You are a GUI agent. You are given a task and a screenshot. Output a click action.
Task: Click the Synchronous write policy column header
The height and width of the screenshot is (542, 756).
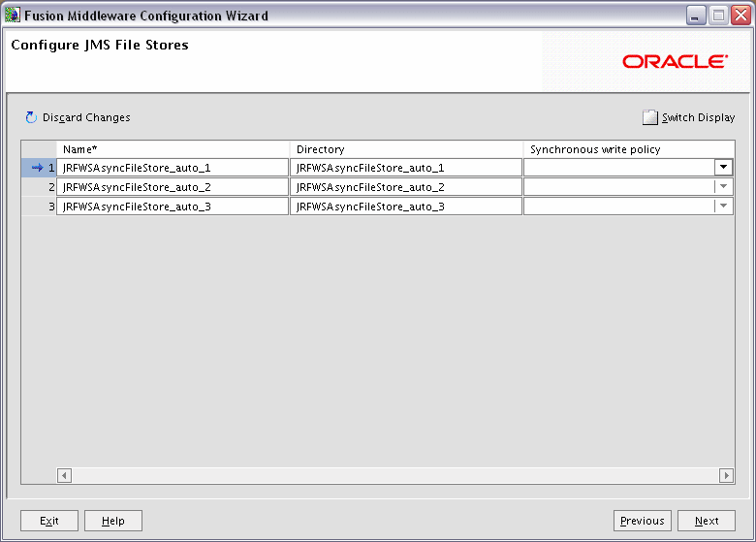(x=629, y=149)
